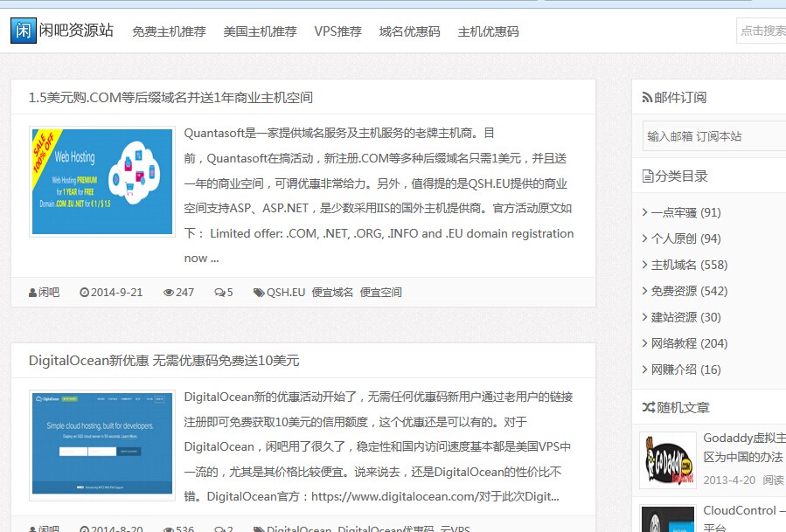Screen dimensions: 786x532
Task: Open the 网络教程 (204) category
Action: coord(689,343)
